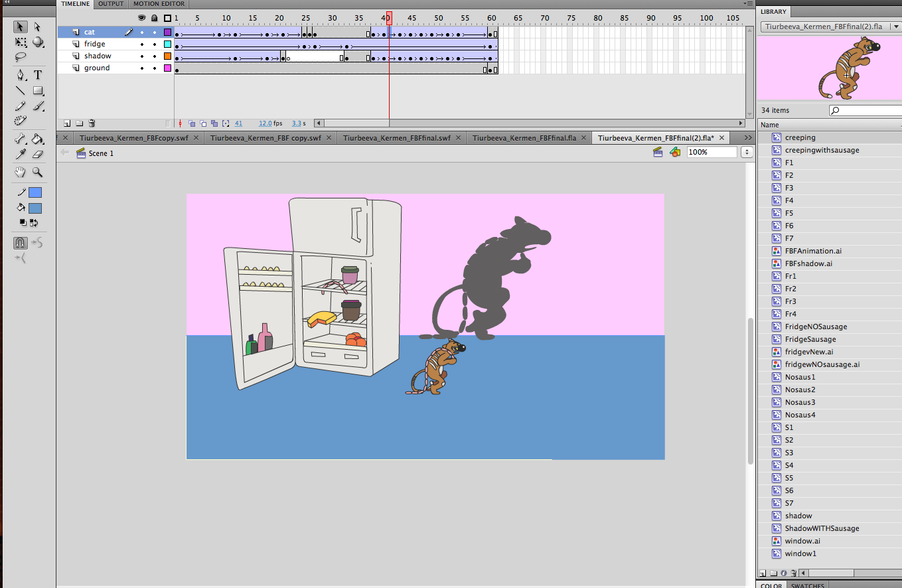Grab the Eyedropper tool

click(x=21, y=155)
